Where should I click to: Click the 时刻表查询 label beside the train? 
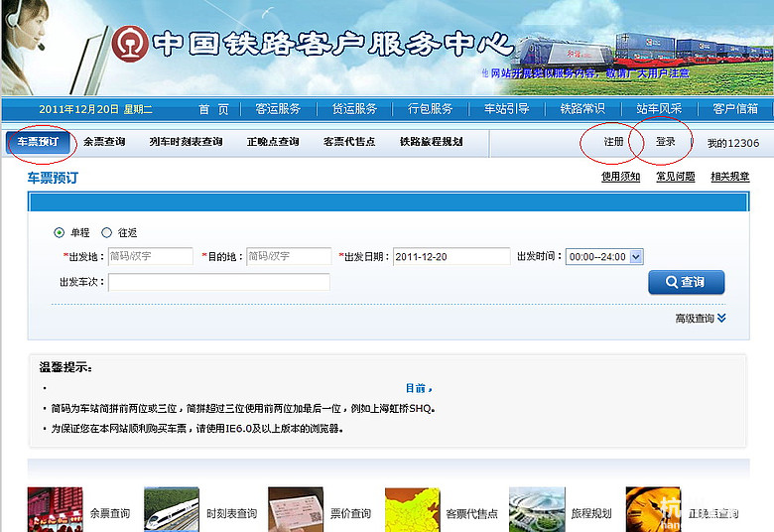pyautogui.click(x=231, y=514)
